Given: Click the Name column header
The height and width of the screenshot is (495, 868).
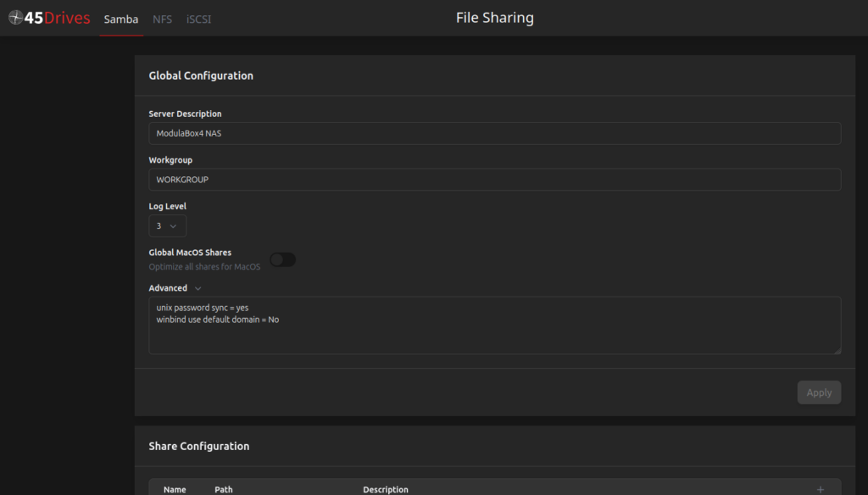Looking at the screenshot, I should click(x=175, y=489).
